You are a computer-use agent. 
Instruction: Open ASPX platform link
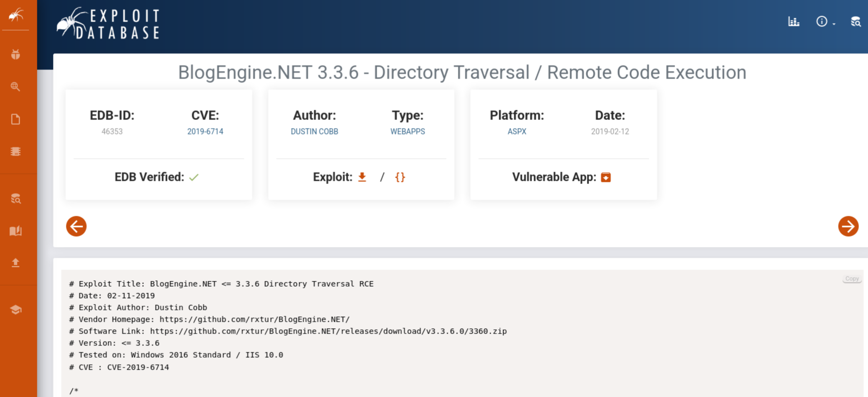click(517, 131)
